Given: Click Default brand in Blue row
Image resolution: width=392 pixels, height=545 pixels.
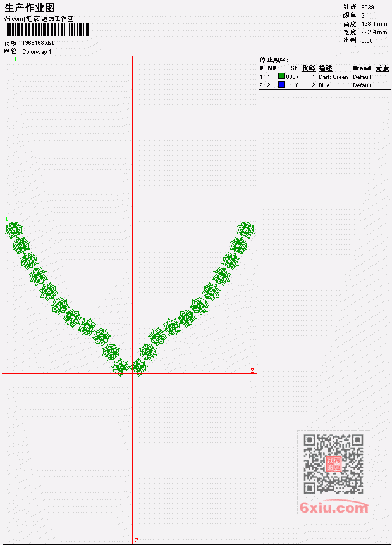Looking at the screenshot, I should click(362, 85).
